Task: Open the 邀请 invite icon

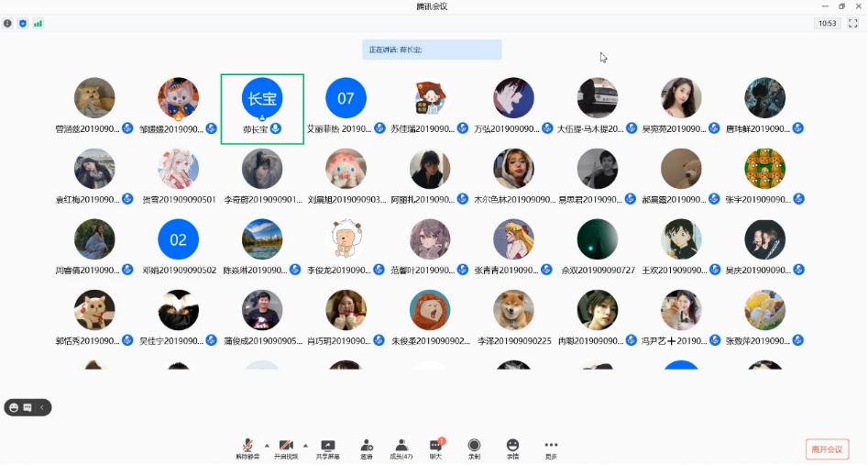Action: [367, 447]
